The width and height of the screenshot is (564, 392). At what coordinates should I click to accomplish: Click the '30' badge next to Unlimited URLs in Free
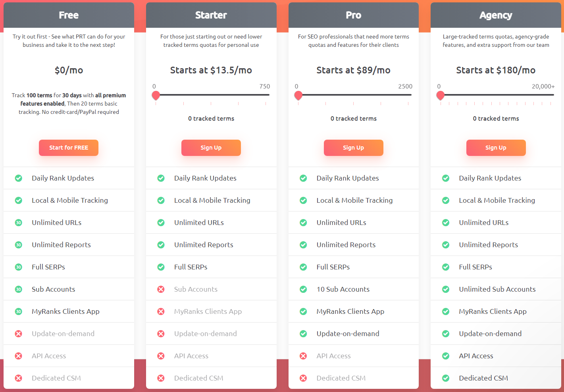[x=18, y=223]
